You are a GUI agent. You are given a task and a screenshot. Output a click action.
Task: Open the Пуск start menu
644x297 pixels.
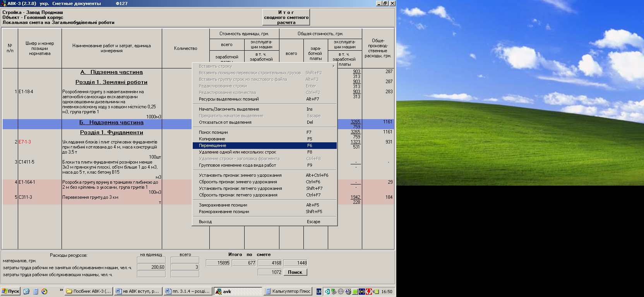(x=10, y=291)
